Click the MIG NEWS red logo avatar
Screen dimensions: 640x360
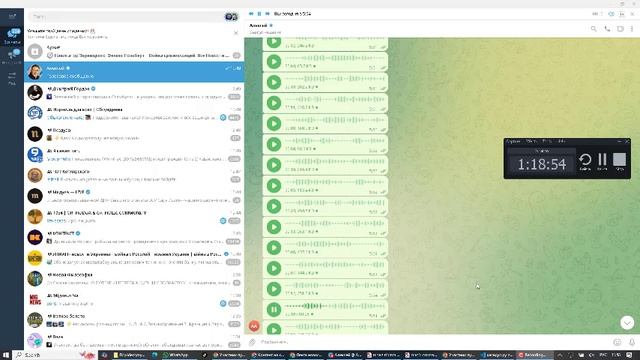tap(35, 300)
